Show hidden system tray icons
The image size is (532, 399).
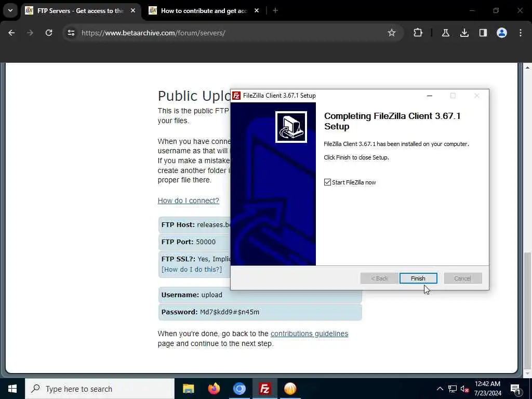(x=440, y=389)
